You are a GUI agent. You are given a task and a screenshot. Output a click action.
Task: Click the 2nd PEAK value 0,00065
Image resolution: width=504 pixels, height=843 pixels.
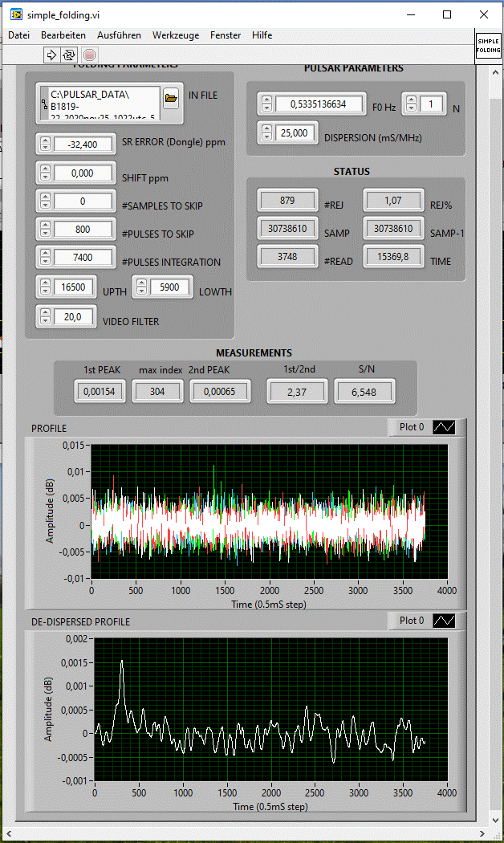220,392
